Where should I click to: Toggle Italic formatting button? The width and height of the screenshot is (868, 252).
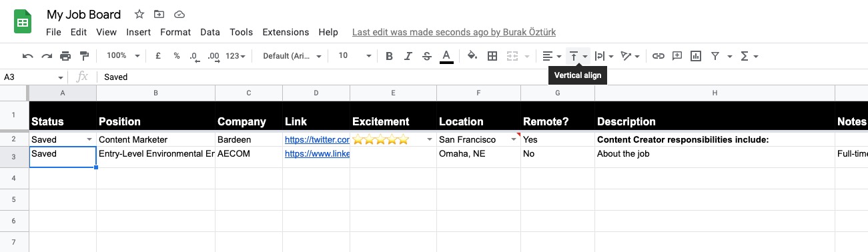pyautogui.click(x=408, y=56)
